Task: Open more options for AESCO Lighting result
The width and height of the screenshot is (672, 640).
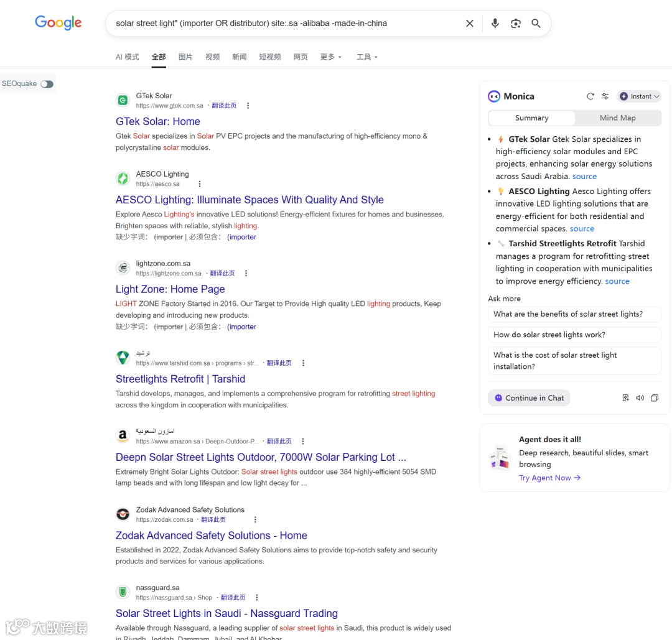Action: coord(199,183)
